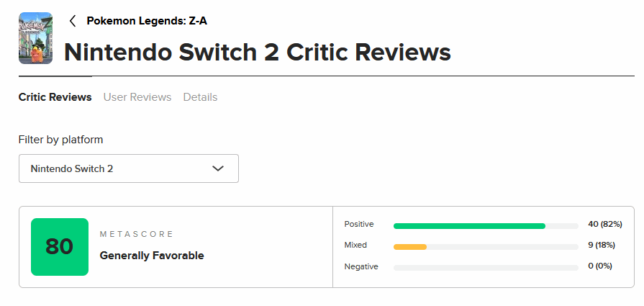Click the Pokemon Legends game cover thumbnail

[35, 38]
